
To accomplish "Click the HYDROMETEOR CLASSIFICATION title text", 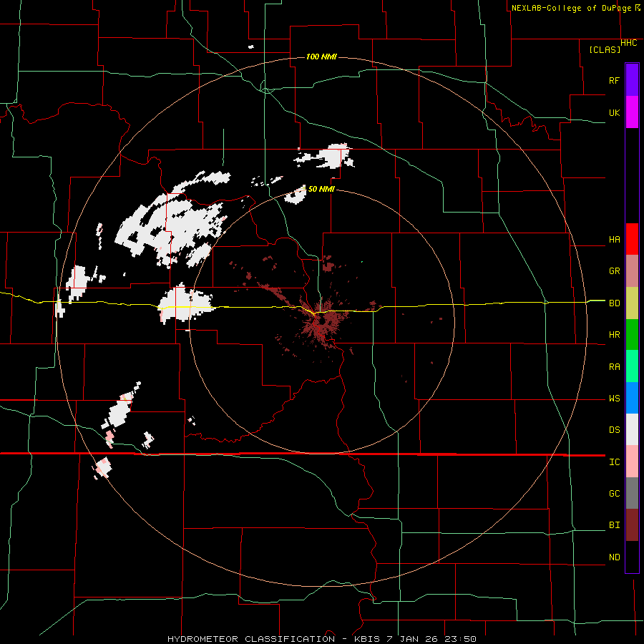I will coord(251,639).
